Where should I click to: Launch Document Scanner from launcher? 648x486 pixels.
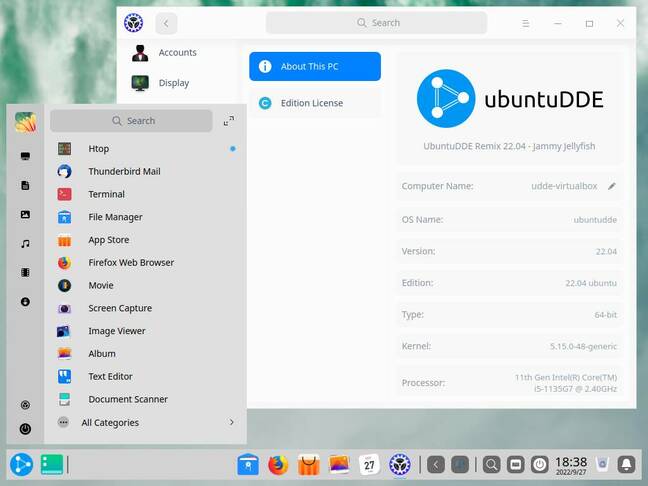(x=144, y=399)
